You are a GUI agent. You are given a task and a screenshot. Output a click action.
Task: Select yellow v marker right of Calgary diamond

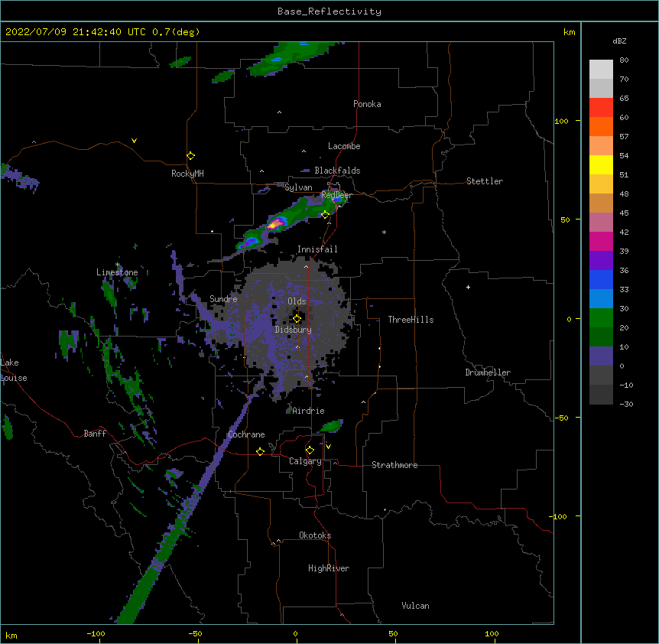[328, 446]
